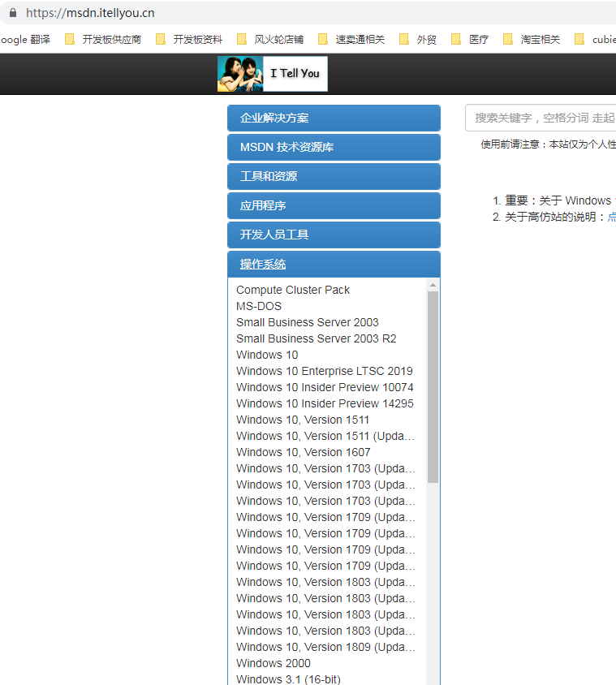Select Windows 10, Version 1607

pyautogui.click(x=304, y=452)
